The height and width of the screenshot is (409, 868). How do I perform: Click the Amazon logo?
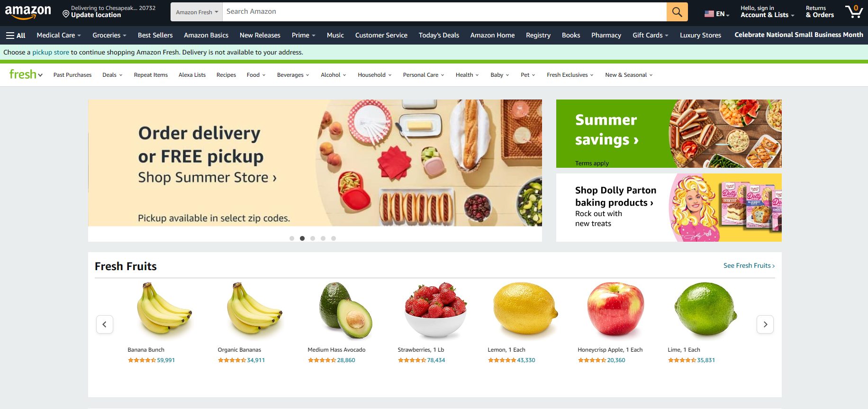pos(28,12)
